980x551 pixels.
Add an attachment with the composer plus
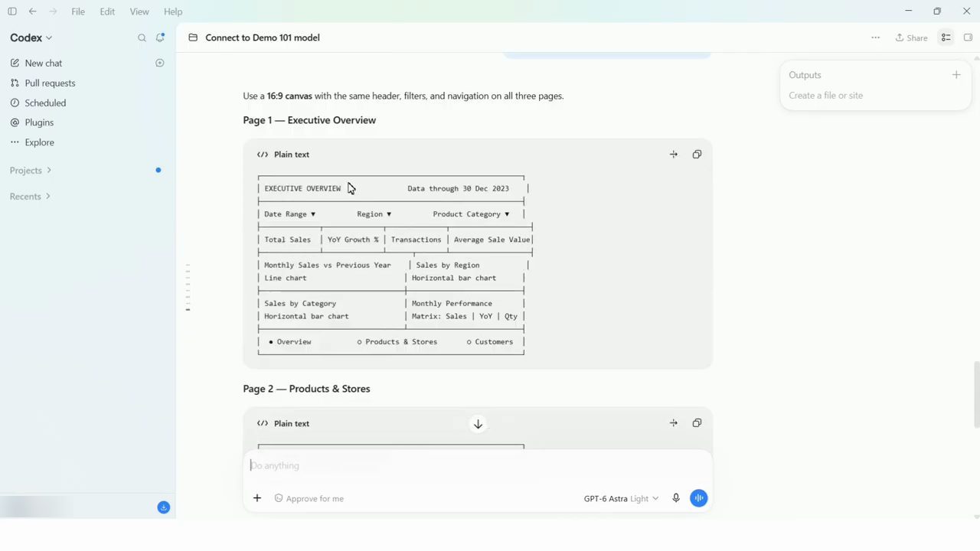257,498
